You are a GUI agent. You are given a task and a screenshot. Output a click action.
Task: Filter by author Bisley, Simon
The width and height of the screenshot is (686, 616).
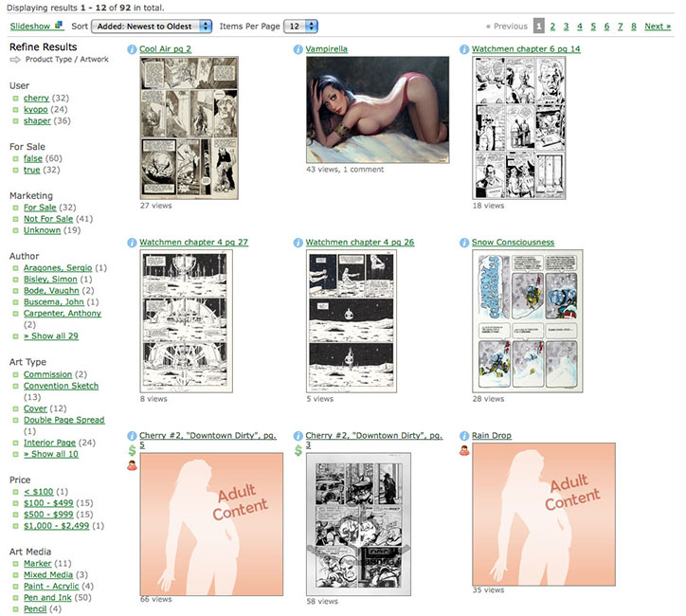point(50,280)
